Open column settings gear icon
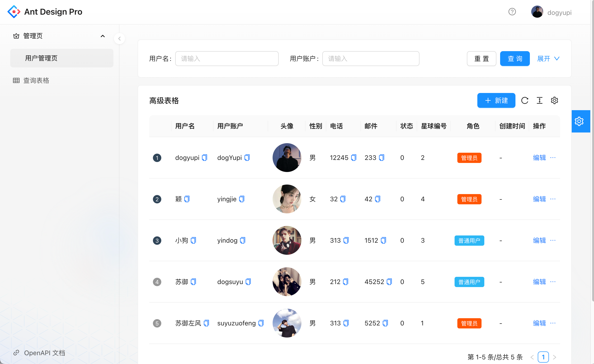Viewport: 594px width, 364px height. [554, 100]
